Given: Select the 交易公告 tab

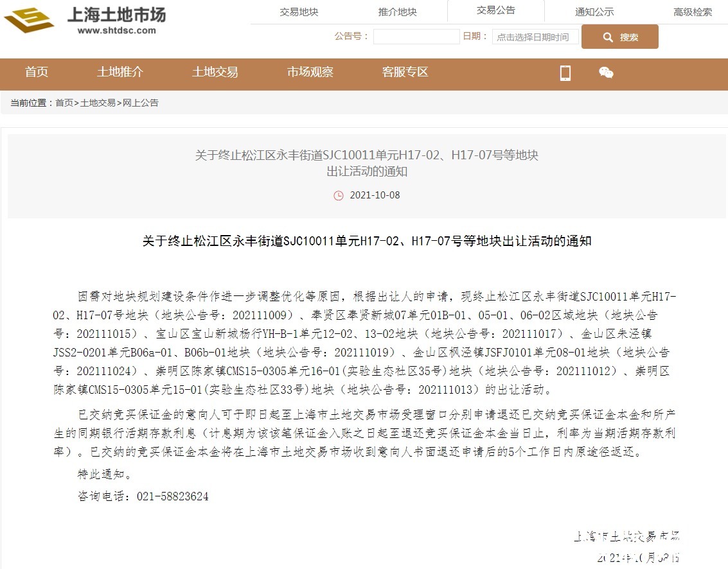Looking at the screenshot, I should coord(496,11).
